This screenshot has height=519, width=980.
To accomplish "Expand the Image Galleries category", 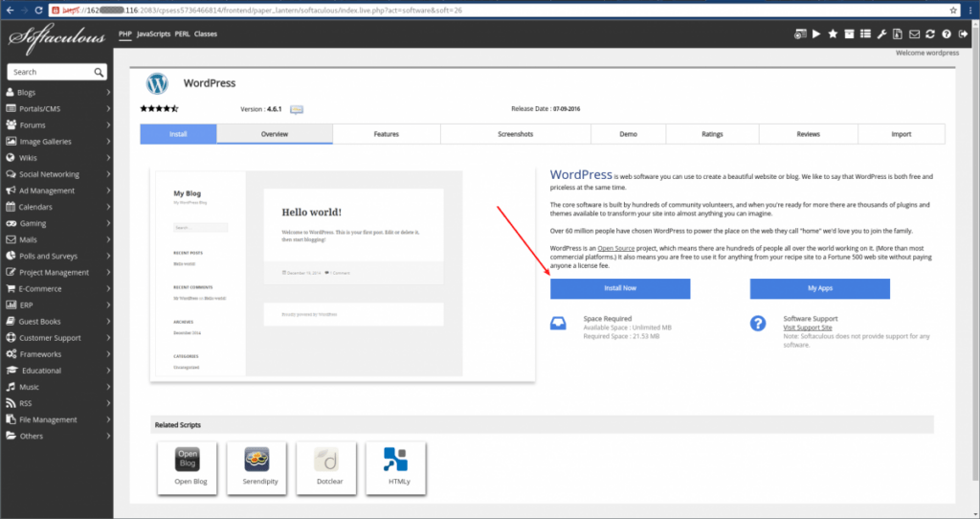I will pyautogui.click(x=57, y=142).
